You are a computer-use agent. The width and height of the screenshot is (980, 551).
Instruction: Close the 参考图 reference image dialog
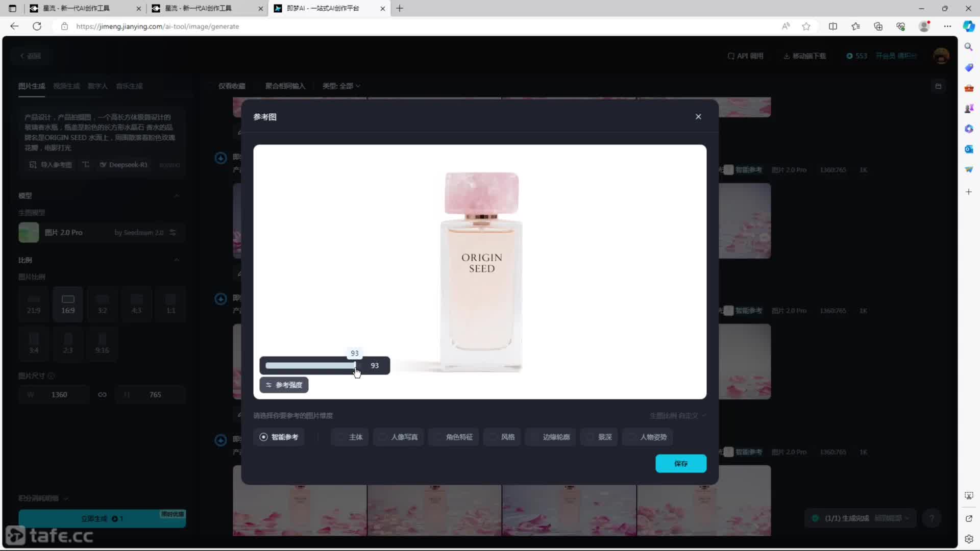coord(698,117)
